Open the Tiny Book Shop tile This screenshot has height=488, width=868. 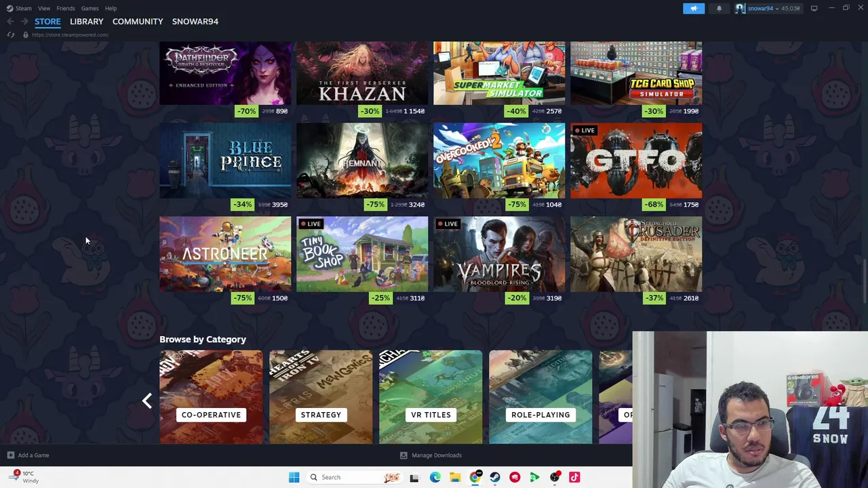pyautogui.click(x=362, y=254)
